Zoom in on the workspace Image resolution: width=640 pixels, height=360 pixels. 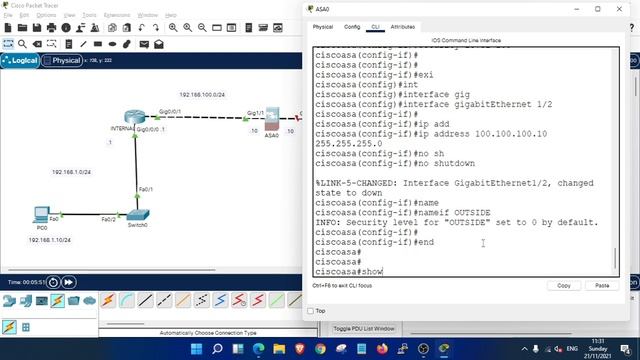coord(173,28)
